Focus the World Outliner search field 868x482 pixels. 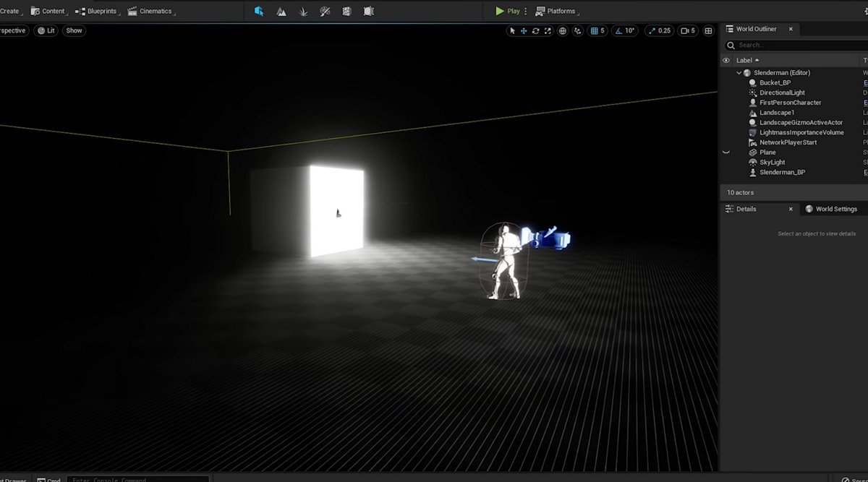coord(796,45)
